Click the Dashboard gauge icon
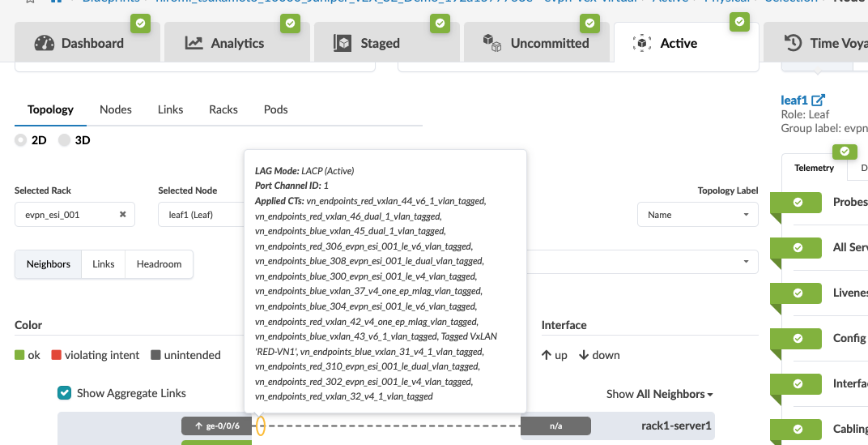This screenshot has height=445, width=868. click(45, 43)
